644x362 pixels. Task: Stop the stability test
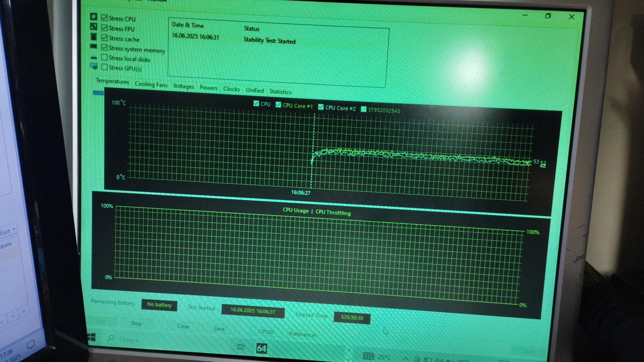tap(136, 323)
